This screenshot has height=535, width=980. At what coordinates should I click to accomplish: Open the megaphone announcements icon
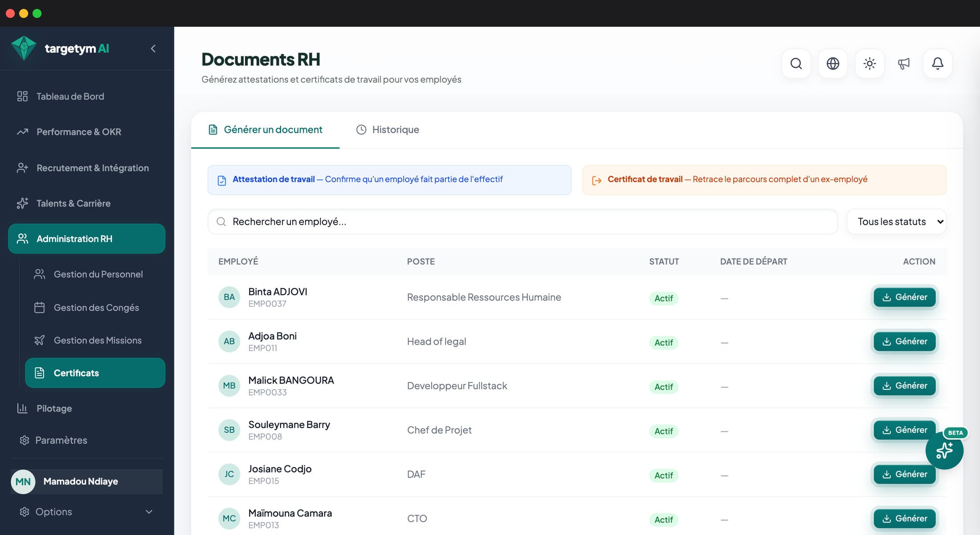pos(904,64)
